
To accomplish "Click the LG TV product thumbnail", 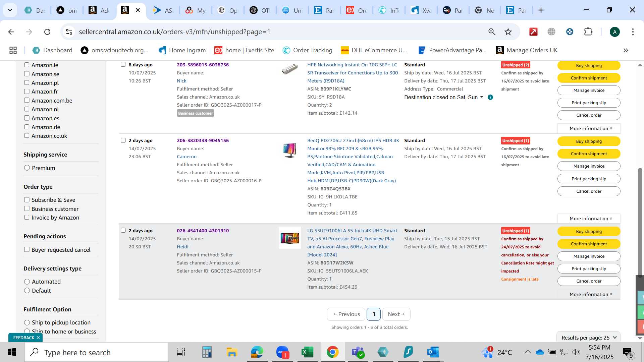I will pyautogui.click(x=290, y=238).
